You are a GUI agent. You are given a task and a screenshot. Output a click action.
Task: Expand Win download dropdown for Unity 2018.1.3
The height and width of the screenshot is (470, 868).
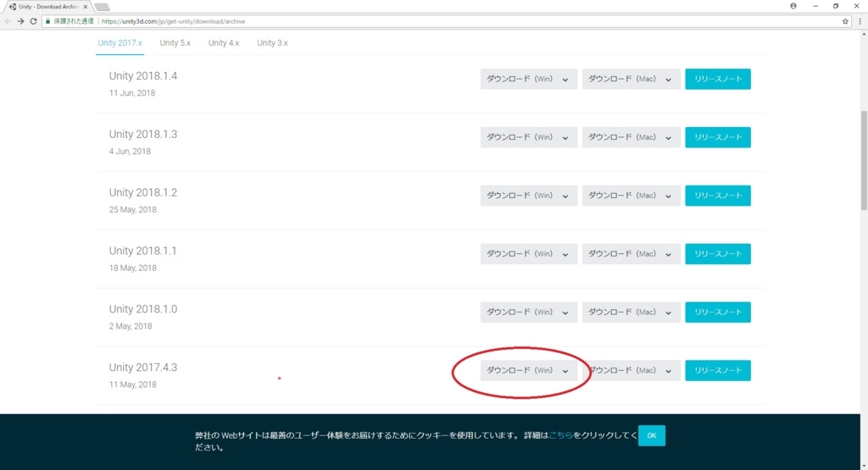pyautogui.click(x=528, y=137)
